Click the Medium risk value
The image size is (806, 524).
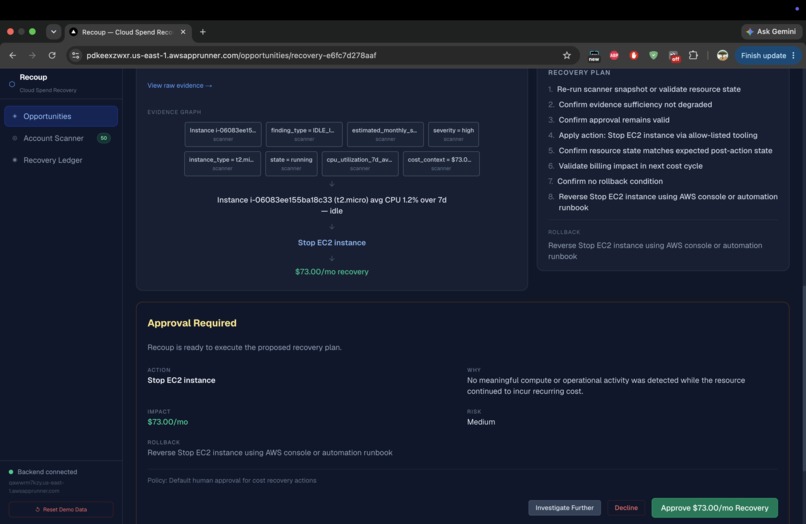(x=481, y=422)
